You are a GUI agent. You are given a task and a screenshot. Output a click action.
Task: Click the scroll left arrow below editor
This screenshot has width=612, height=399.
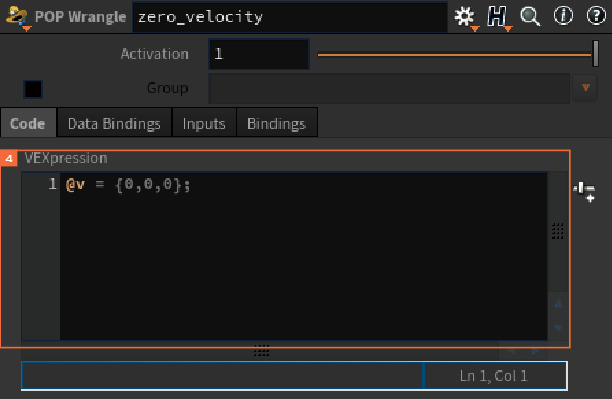(511, 351)
